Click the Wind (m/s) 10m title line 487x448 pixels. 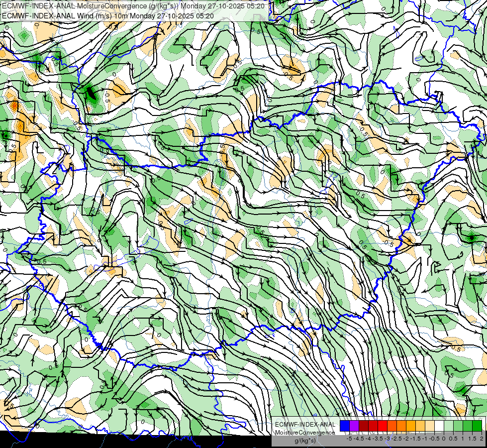point(107,15)
